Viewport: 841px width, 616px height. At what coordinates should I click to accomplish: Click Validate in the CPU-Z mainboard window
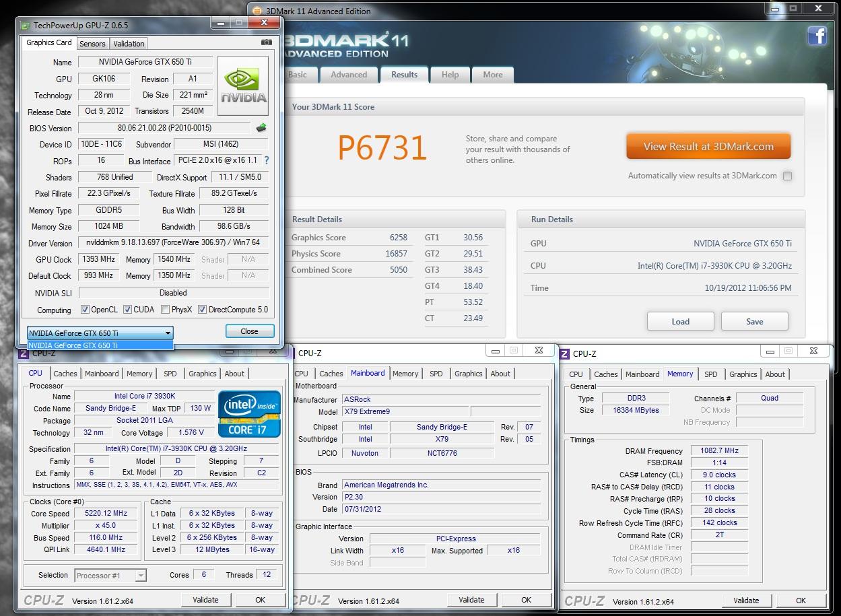[x=471, y=600]
